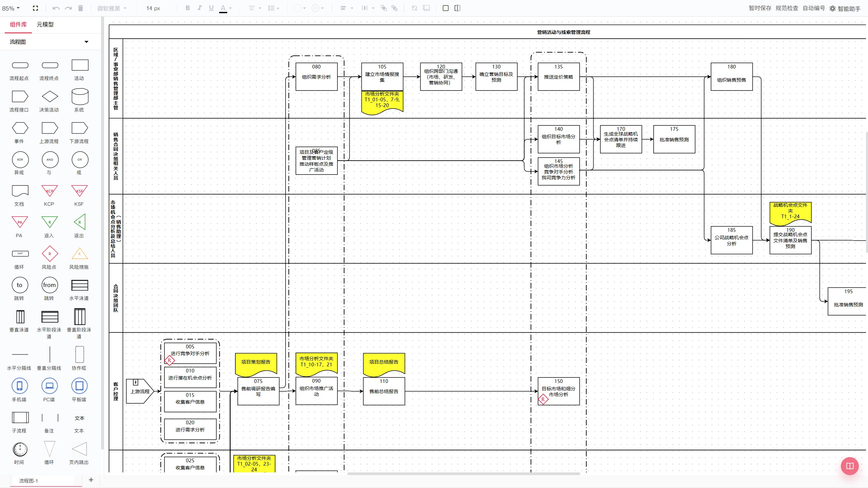Image resolution: width=868 pixels, height=488 pixels.
Task: Open the fill color circle picker
Action: [297, 8]
